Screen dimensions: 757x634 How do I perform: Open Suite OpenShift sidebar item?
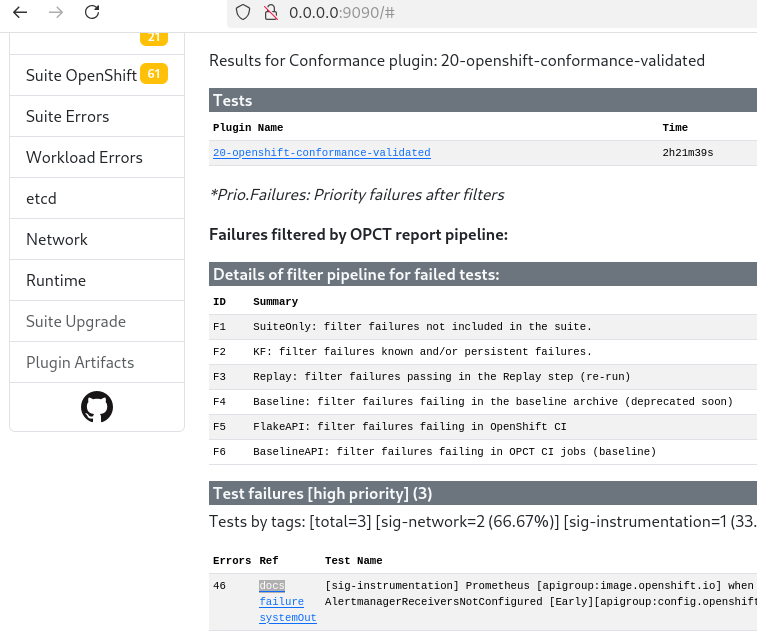point(81,76)
